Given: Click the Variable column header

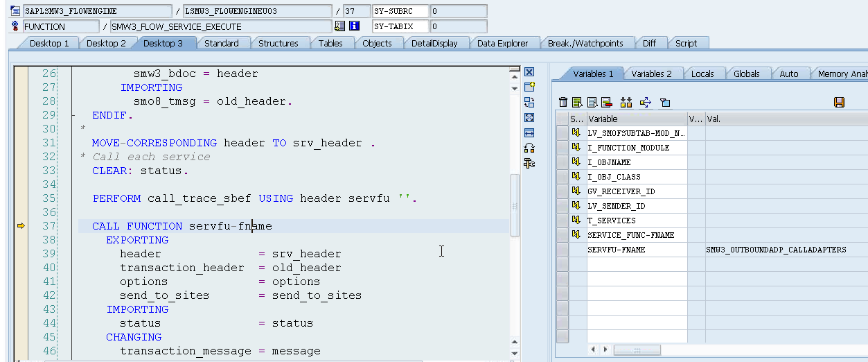Looking at the screenshot, I should [637, 119].
